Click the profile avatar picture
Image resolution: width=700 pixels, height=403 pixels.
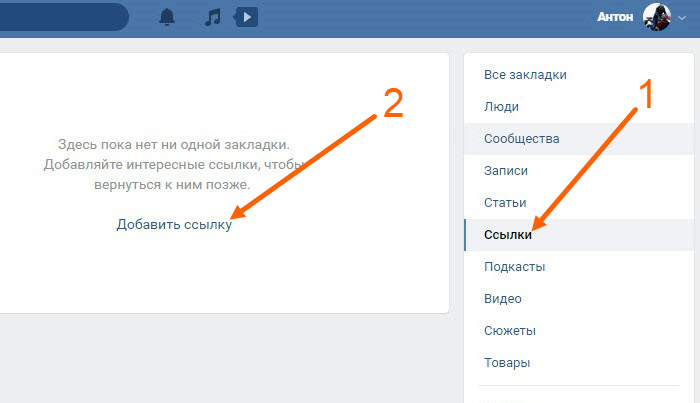(656, 17)
